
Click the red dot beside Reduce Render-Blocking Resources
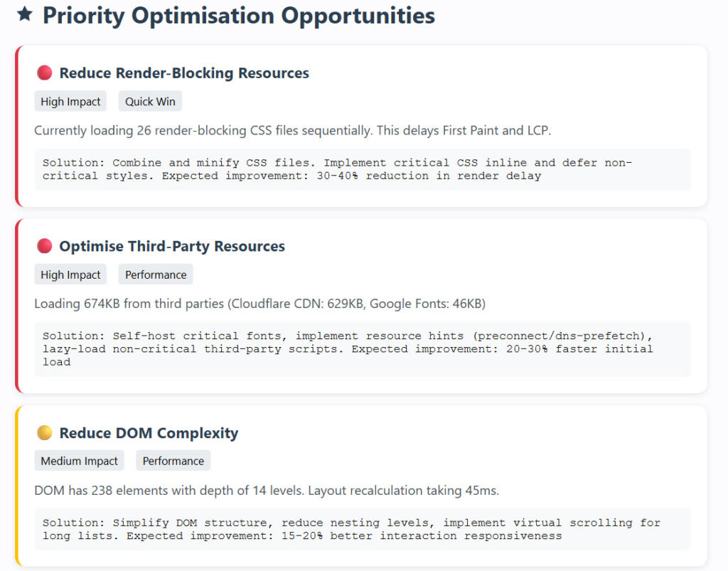(x=44, y=73)
